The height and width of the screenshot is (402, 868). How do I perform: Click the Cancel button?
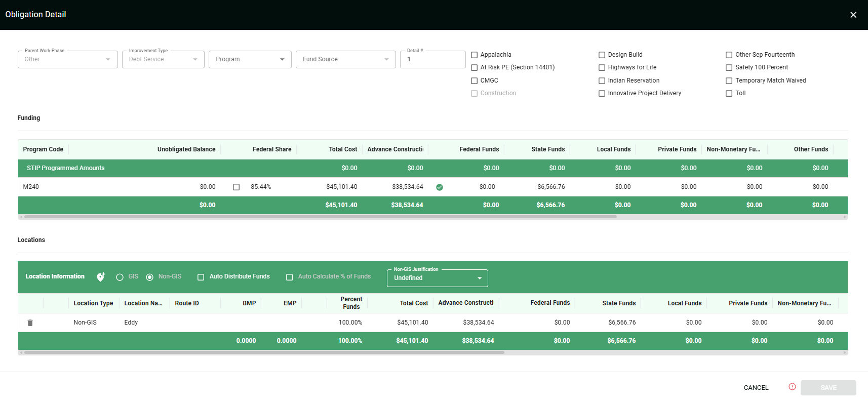(x=756, y=388)
